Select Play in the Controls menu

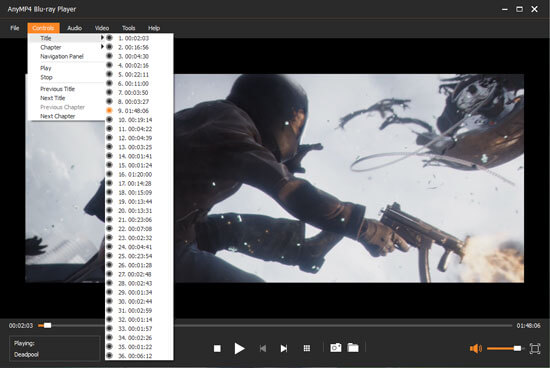pos(46,68)
